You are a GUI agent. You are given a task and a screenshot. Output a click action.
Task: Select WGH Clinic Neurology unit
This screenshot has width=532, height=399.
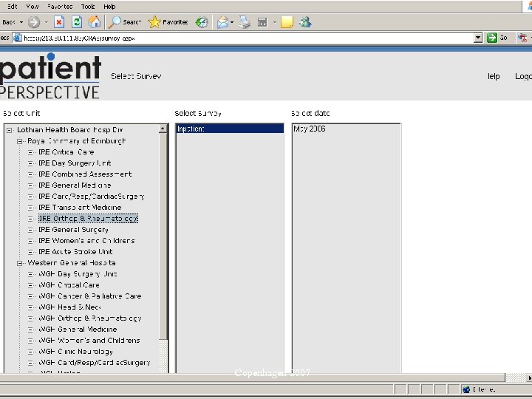[x=75, y=352]
